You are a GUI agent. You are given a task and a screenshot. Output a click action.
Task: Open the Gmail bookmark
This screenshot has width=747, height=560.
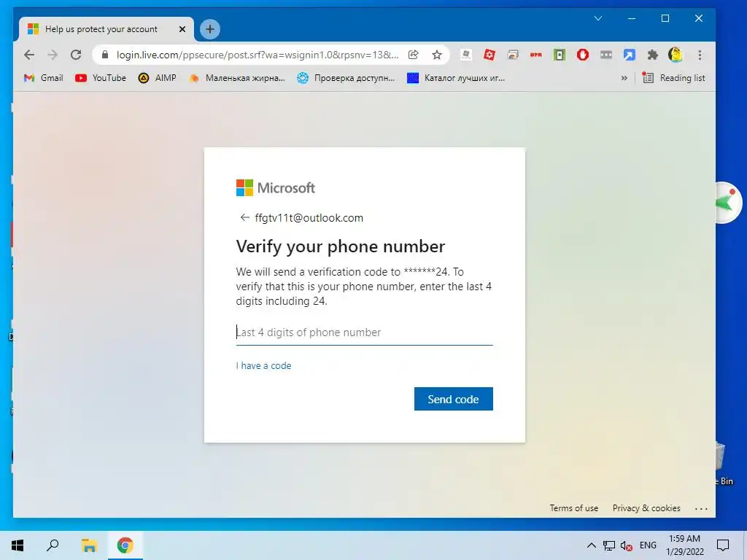(x=43, y=77)
